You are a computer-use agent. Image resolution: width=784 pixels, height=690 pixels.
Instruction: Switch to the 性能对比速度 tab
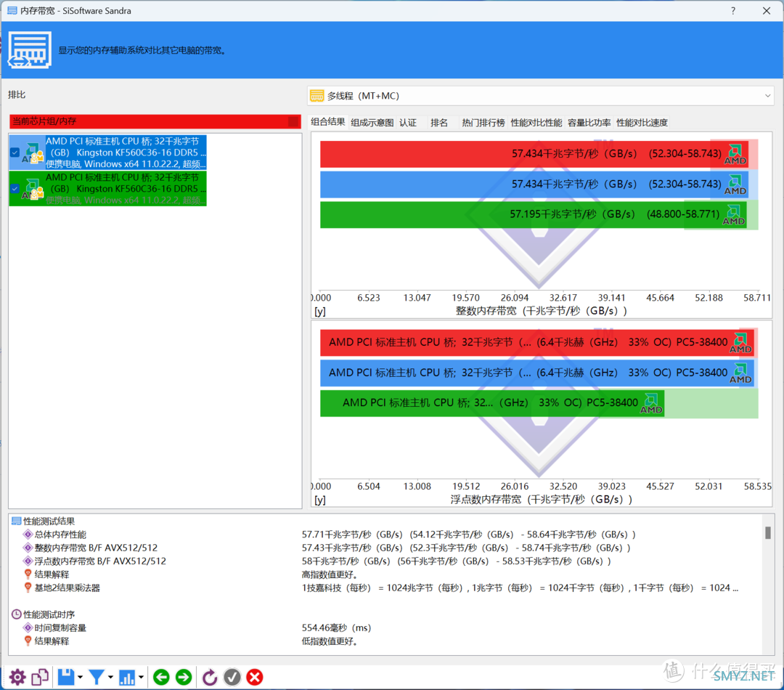tap(642, 123)
